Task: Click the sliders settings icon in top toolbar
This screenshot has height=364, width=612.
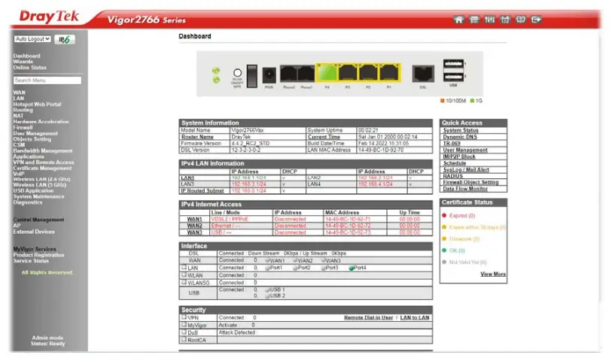Action: (489, 20)
